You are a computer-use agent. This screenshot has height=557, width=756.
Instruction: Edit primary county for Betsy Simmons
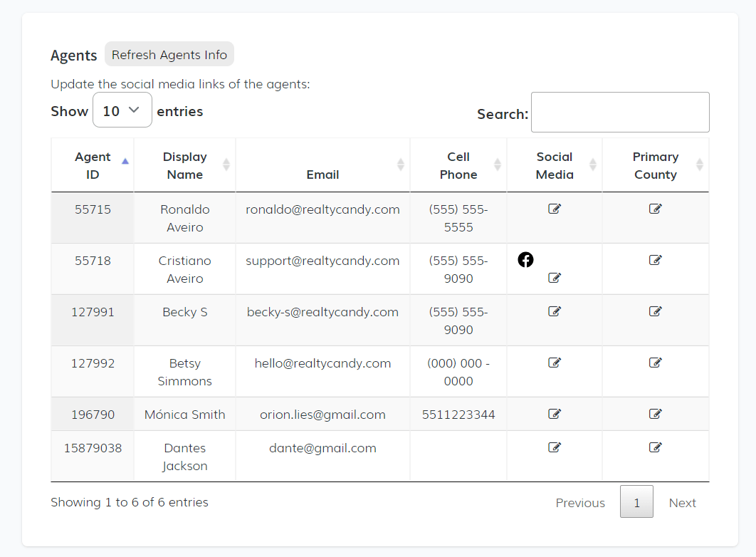[656, 363]
